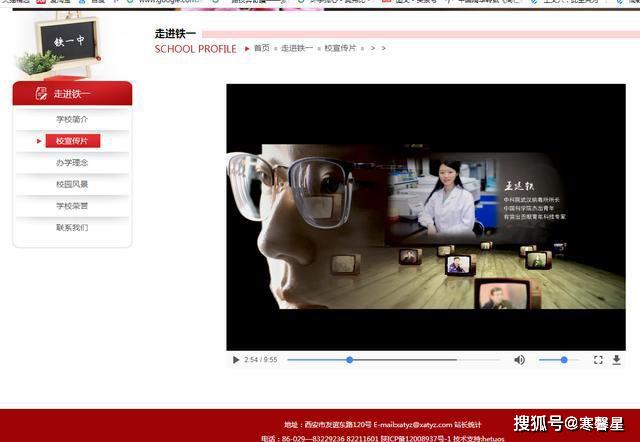Click the SCHOOL PROFILE heading text
This screenshot has height=442, width=640.
pos(196,49)
